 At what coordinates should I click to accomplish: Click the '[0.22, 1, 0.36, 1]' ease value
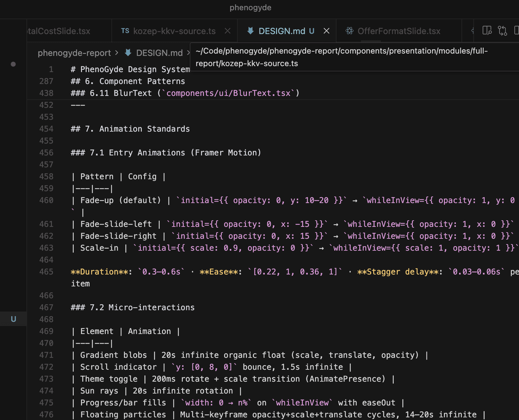pos(295,272)
